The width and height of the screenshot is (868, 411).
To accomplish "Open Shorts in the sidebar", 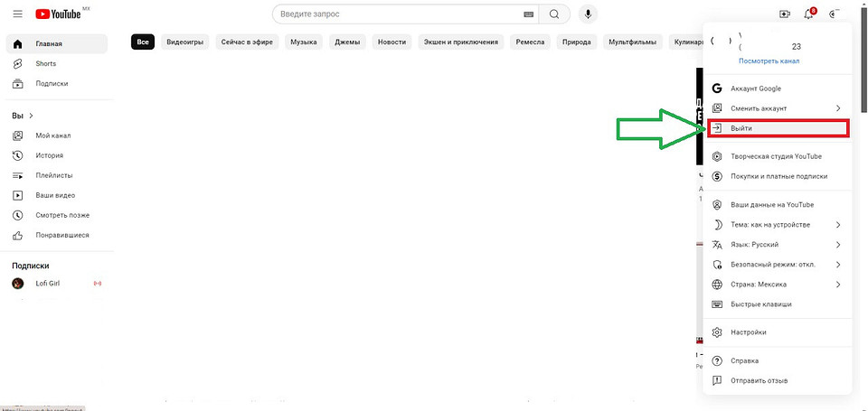I will [x=45, y=64].
